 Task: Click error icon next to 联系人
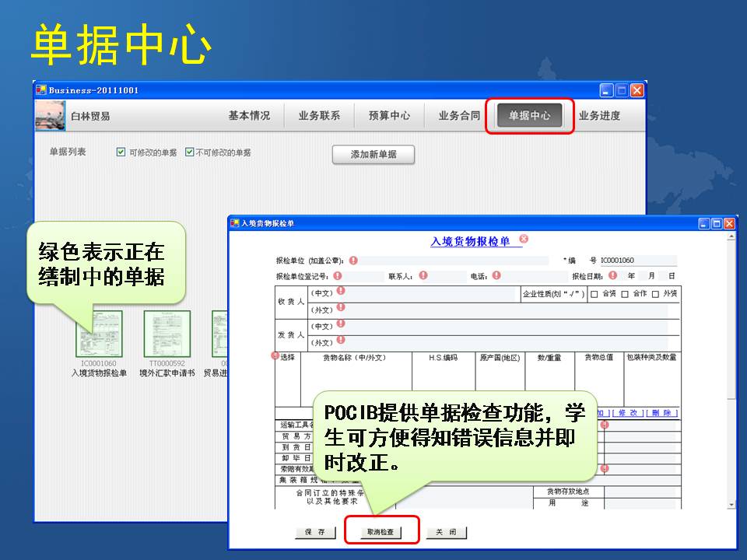(x=423, y=275)
